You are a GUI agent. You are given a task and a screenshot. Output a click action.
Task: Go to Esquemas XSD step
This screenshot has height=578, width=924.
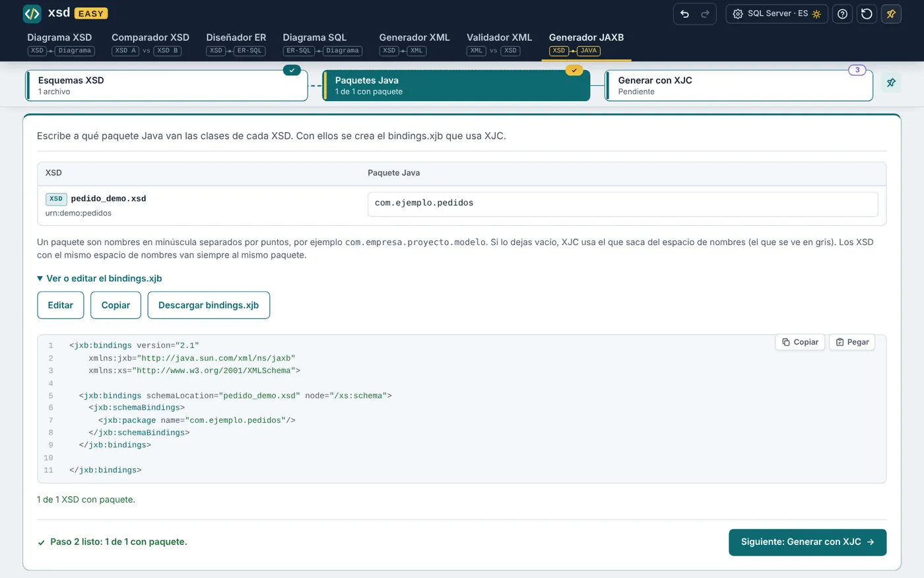pyautogui.click(x=166, y=86)
